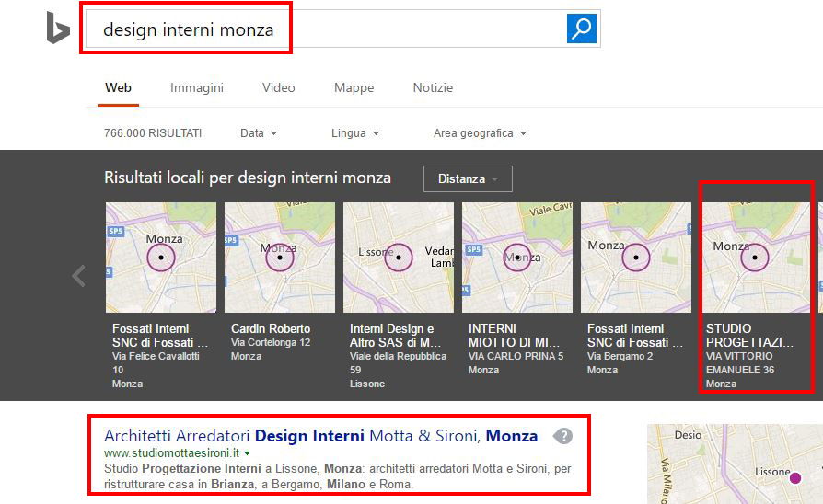This screenshot has width=823, height=504.
Task: Click the Via Cortelonga 12 address text
Action: (x=271, y=342)
